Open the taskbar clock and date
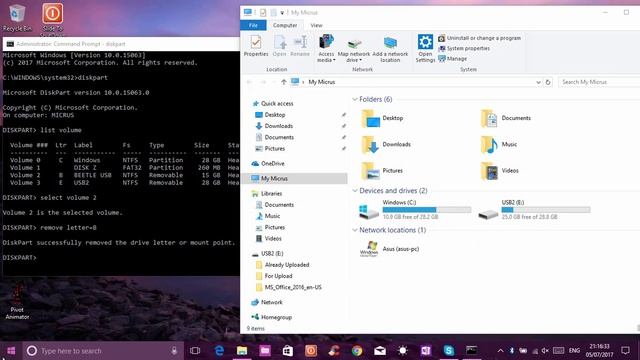The width and height of the screenshot is (640, 360). point(599,351)
